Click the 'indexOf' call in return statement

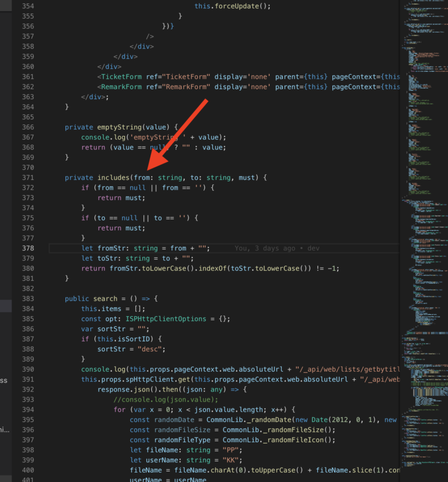click(213, 268)
